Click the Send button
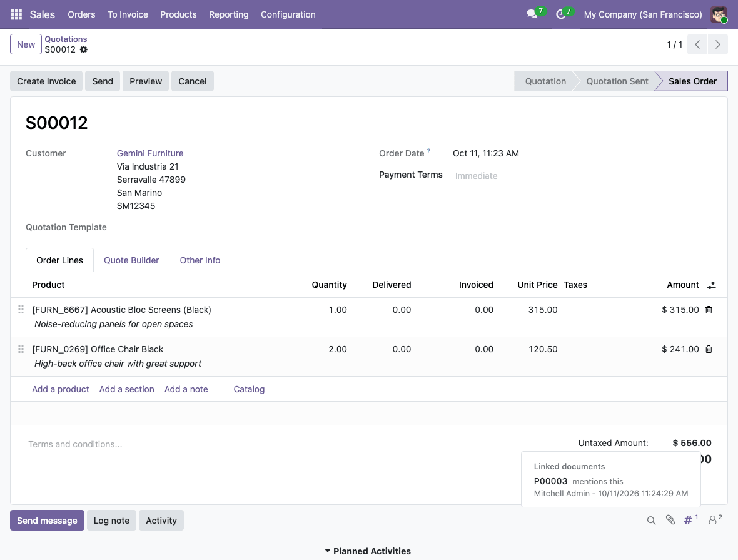The image size is (738, 560). tap(103, 81)
